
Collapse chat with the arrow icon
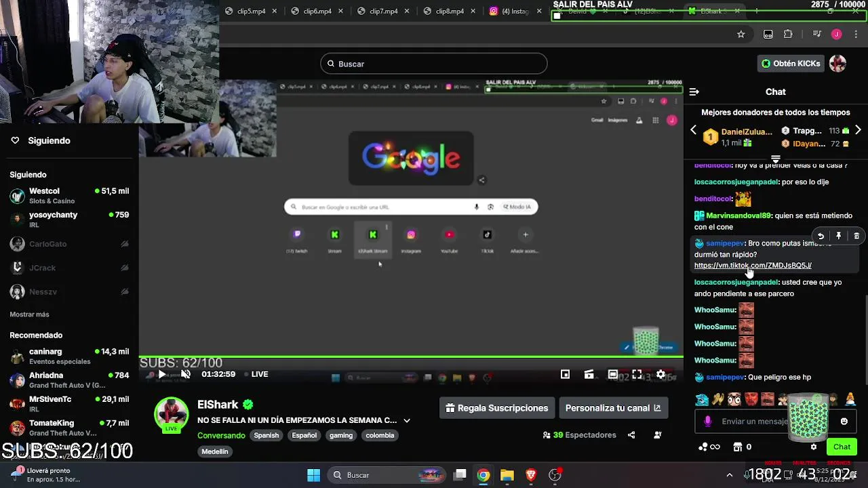(694, 91)
